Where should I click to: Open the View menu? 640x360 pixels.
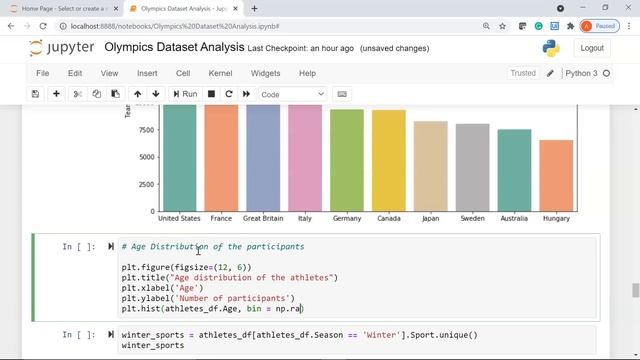click(109, 73)
